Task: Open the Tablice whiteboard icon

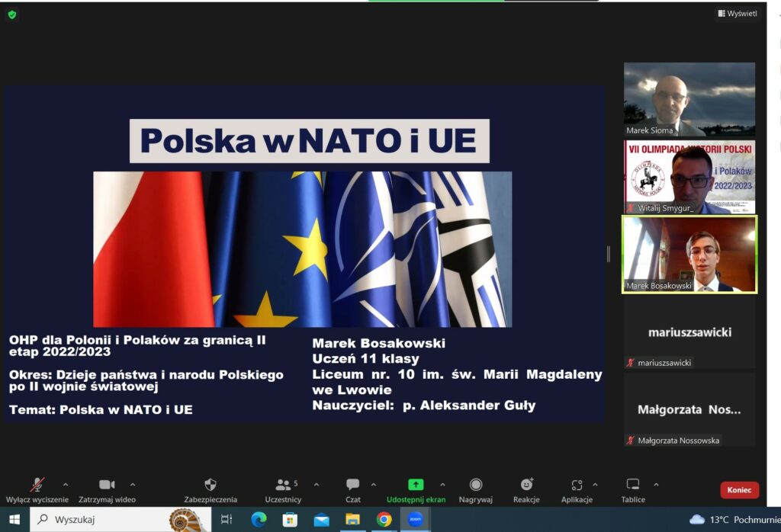Action: pyautogui.click(x=632, y=486)
